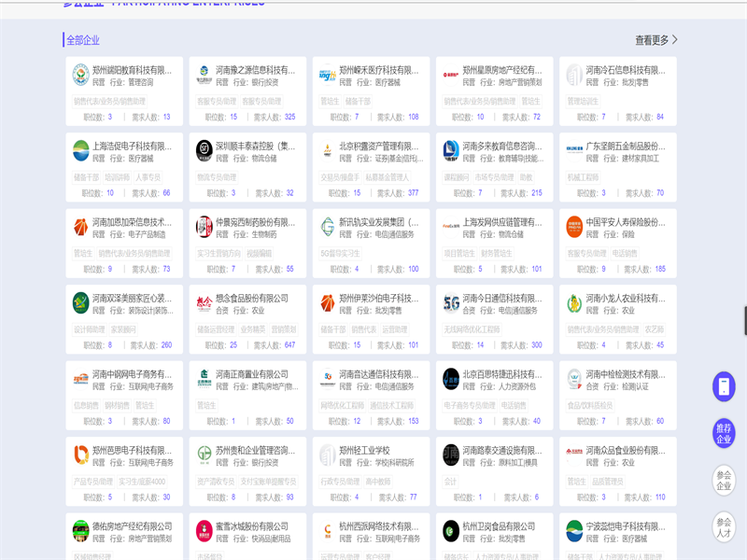
Task: Jump to 推荐企业 in side navigation
Action: coord(724,433)
